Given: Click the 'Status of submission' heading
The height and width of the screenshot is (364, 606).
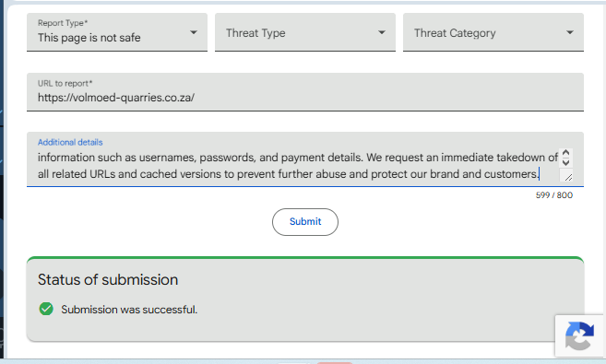Looking at the screenshot, I should point(108,280).
